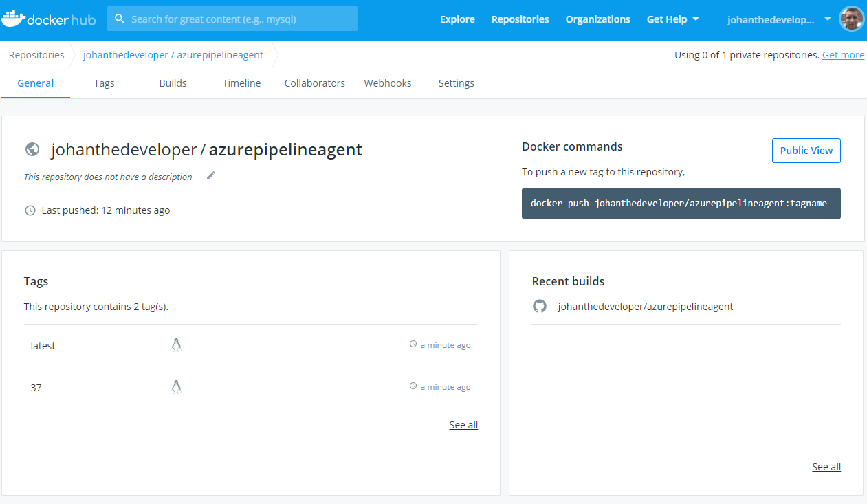
Task: Click Linux penguin icon in latest row
Action: tap(176, 345)
